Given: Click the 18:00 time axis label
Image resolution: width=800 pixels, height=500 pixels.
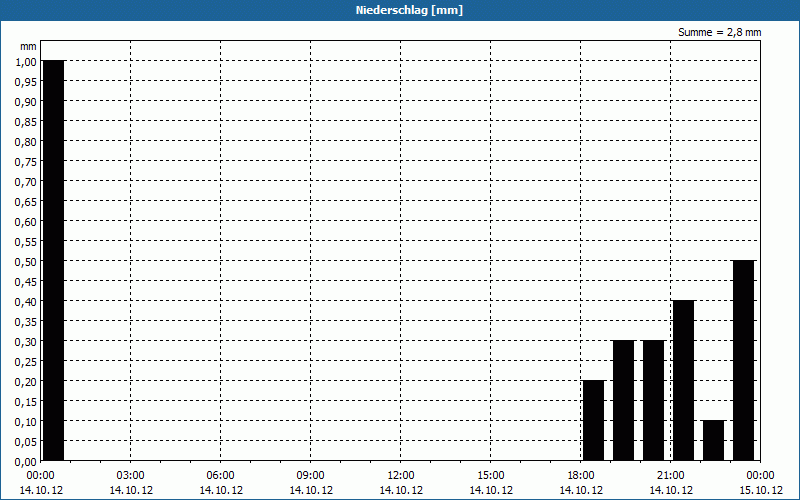Looking at the screenshot, I should 581,476.
